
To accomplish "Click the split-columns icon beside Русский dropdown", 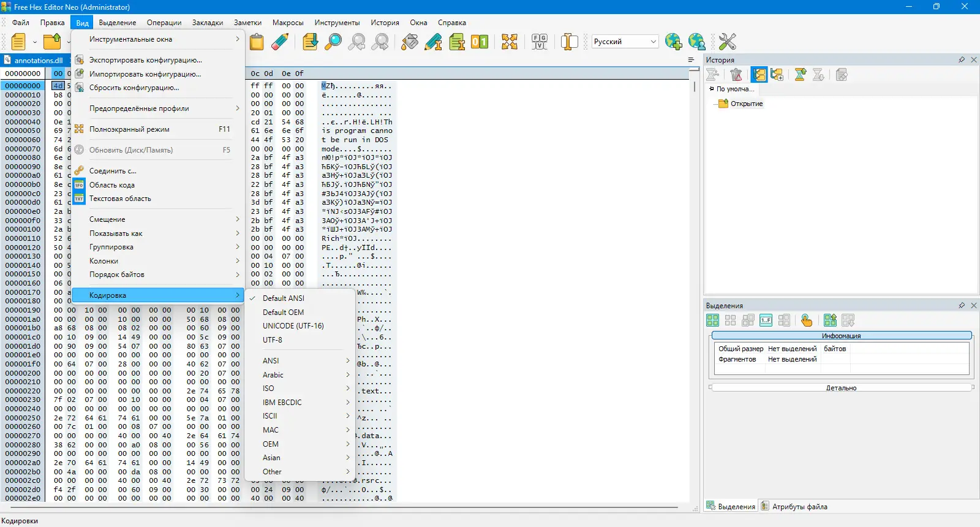I will click(569, 42).
